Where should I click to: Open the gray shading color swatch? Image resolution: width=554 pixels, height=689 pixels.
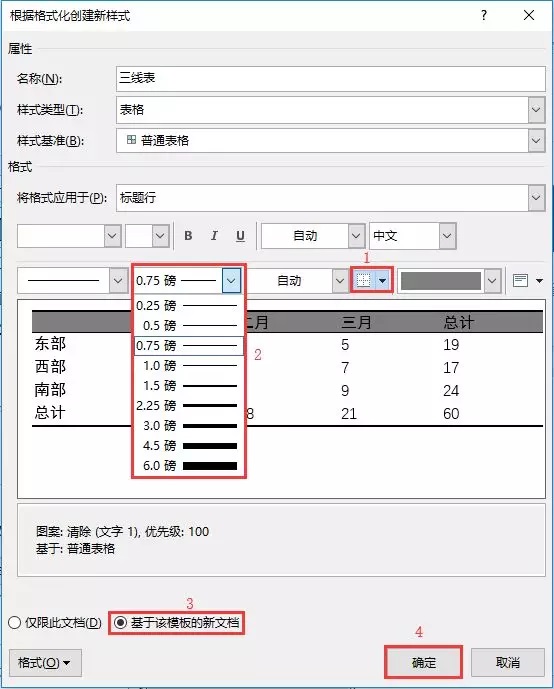(x=441, y=280)
